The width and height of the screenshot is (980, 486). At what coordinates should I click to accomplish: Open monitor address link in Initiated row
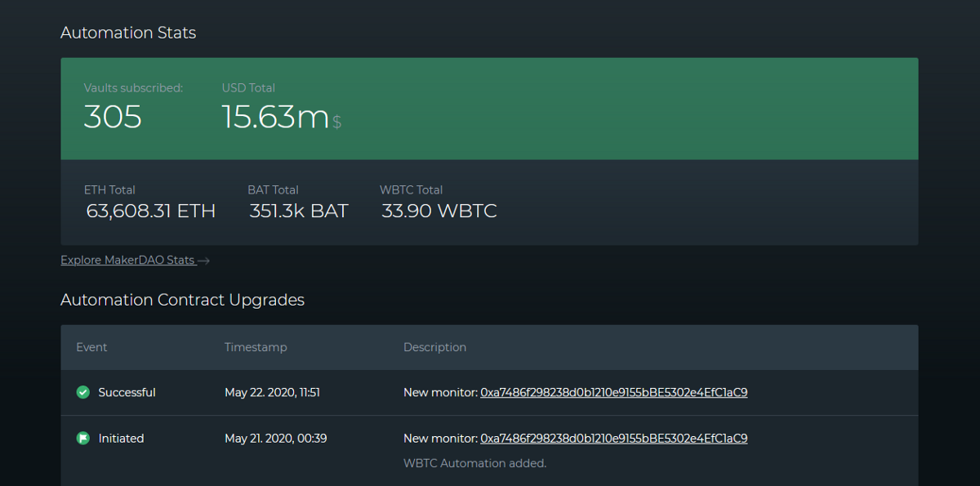click(614, 439)
